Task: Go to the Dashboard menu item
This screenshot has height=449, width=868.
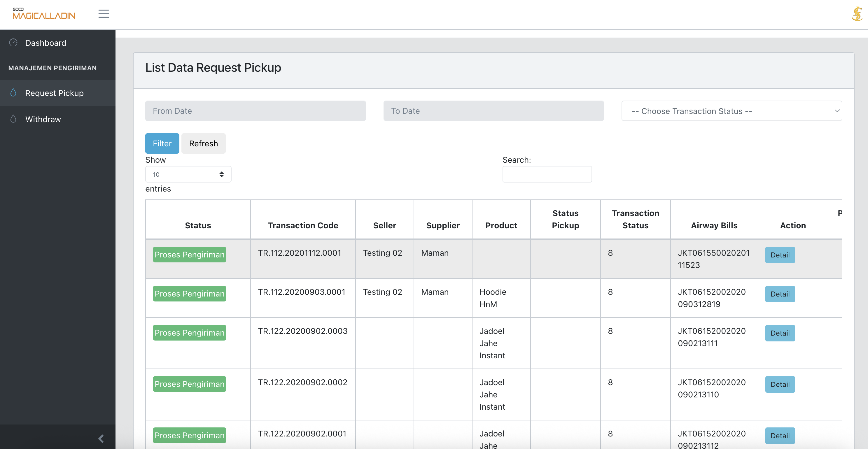Action: (45, 43)
